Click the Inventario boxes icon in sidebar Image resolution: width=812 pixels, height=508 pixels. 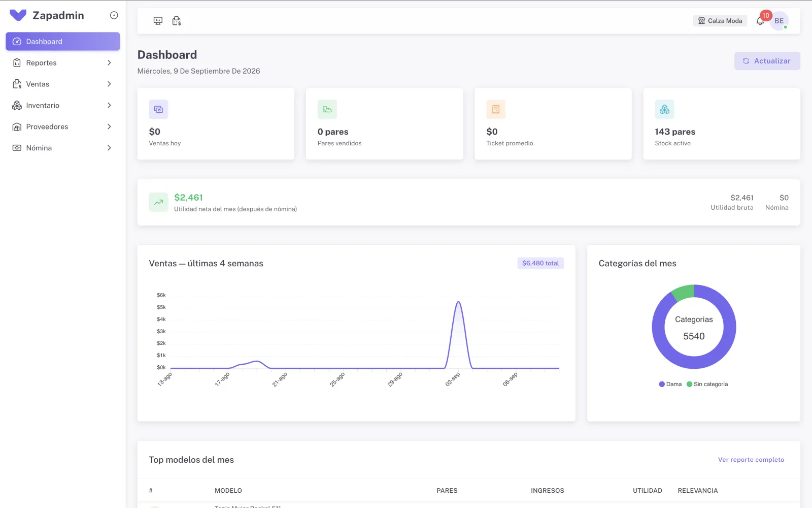click(x=17, y=106)
